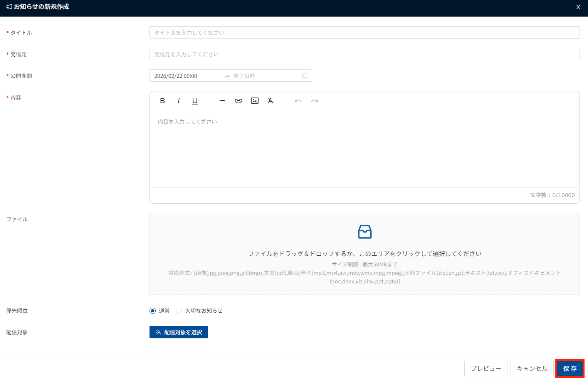Insert an image into the content
The image size is (588, 379).
pos(255,101)
